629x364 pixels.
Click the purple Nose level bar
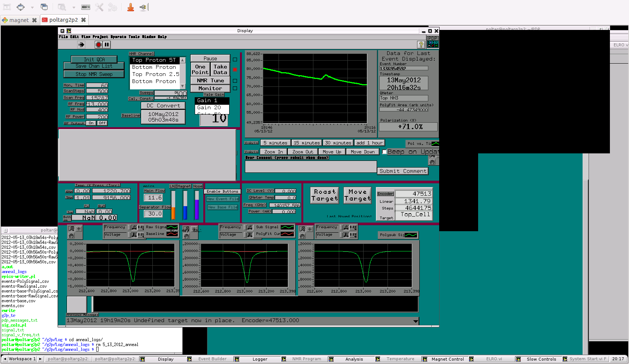tap(197, 205)
